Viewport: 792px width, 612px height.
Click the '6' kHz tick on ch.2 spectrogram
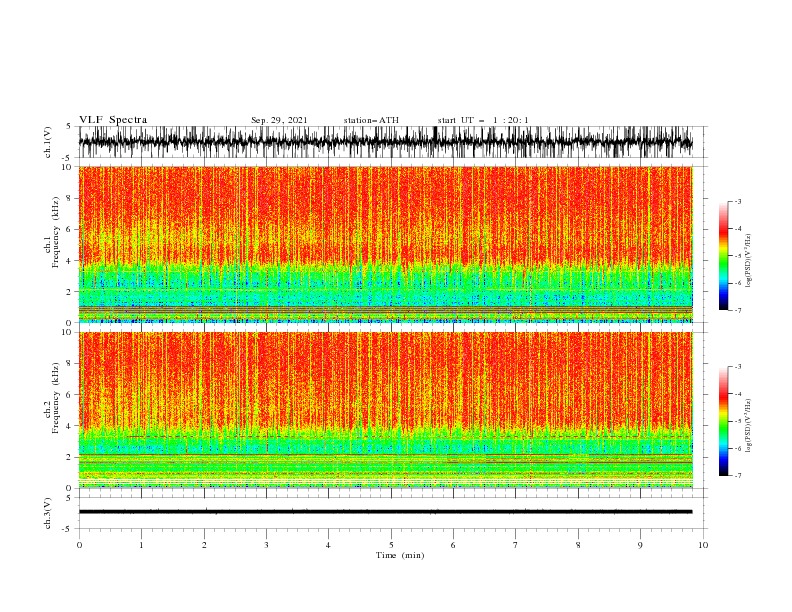pyautogui.click(x=70, y=394)
